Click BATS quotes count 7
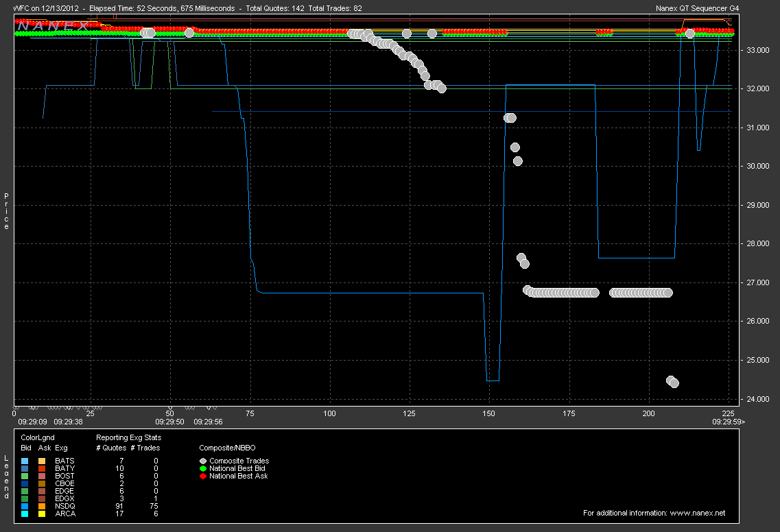This screenshot has height=532, width=780. pyautogui.click(x=121, y=461)
